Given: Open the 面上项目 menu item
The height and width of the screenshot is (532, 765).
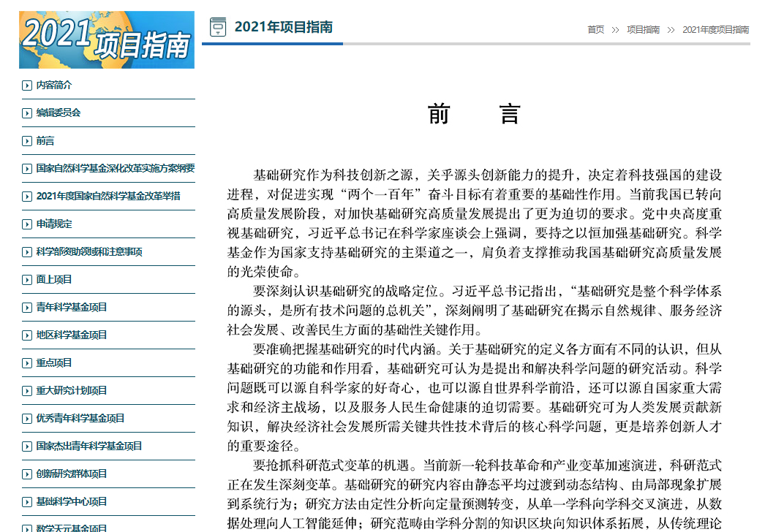Looking at the screenshot, I should [53, 280].
